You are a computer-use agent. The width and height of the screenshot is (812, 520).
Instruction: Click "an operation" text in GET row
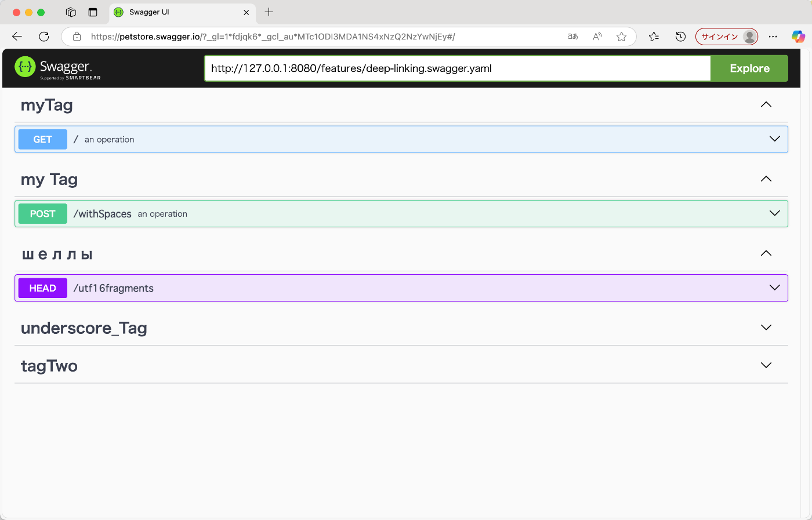tap(110, 140)
